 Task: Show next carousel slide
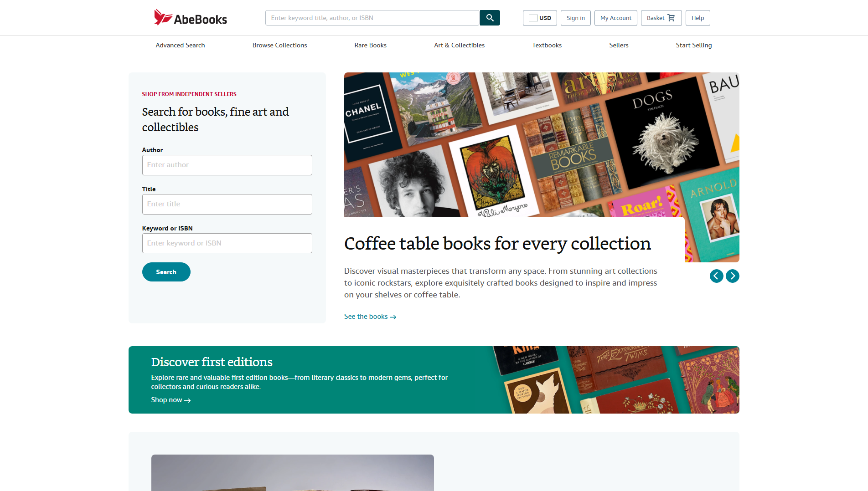click(733, 276)
